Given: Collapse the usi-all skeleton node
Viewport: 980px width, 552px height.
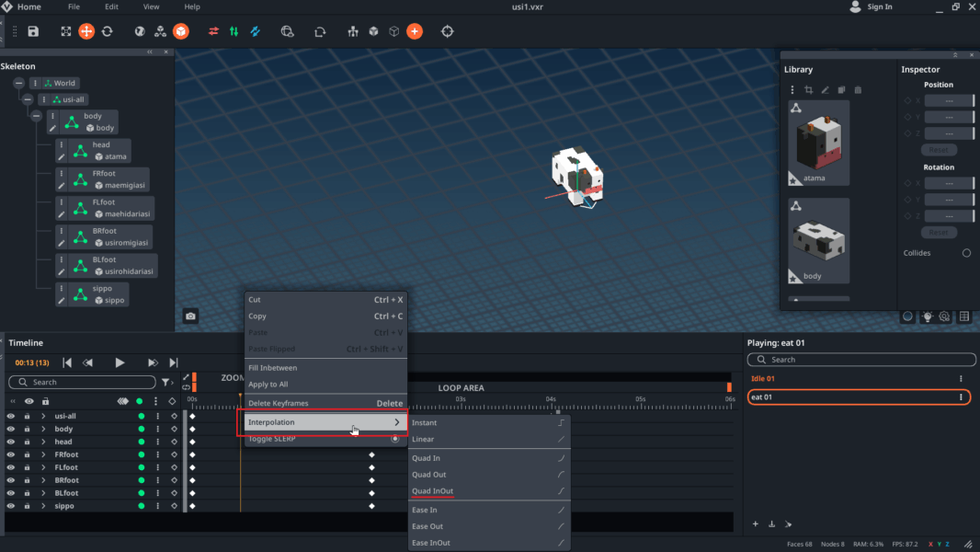Looking at the screenshot, I should (28, 99).
